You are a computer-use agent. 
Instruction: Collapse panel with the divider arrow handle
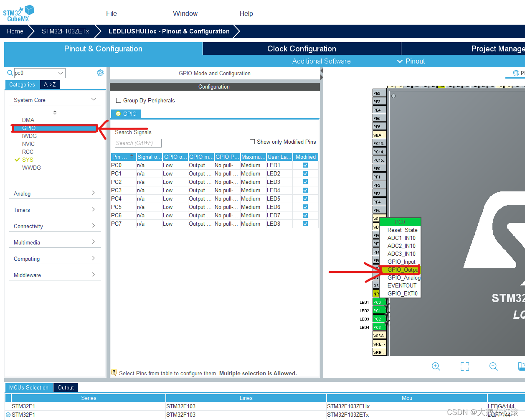(x=322, y=74)
